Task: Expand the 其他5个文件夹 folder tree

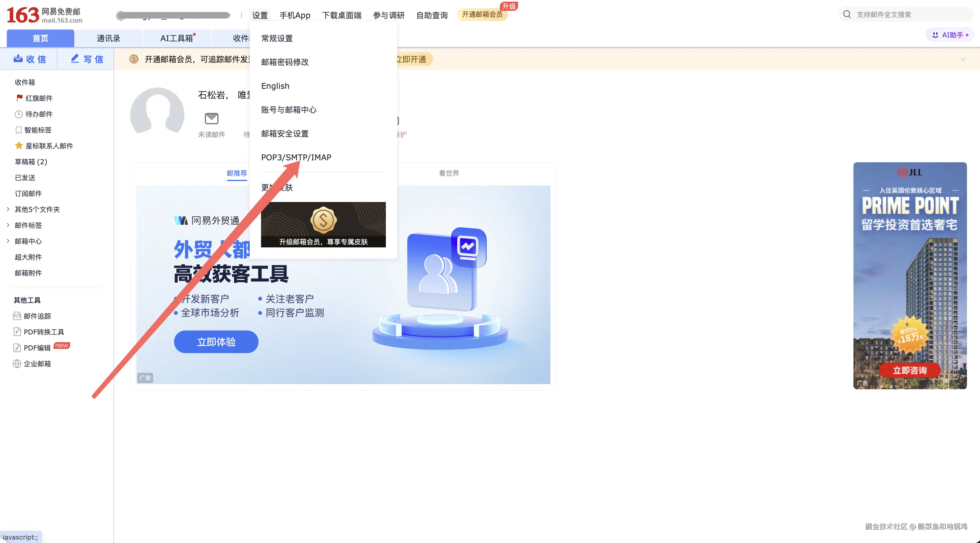Action: (8, 209)
